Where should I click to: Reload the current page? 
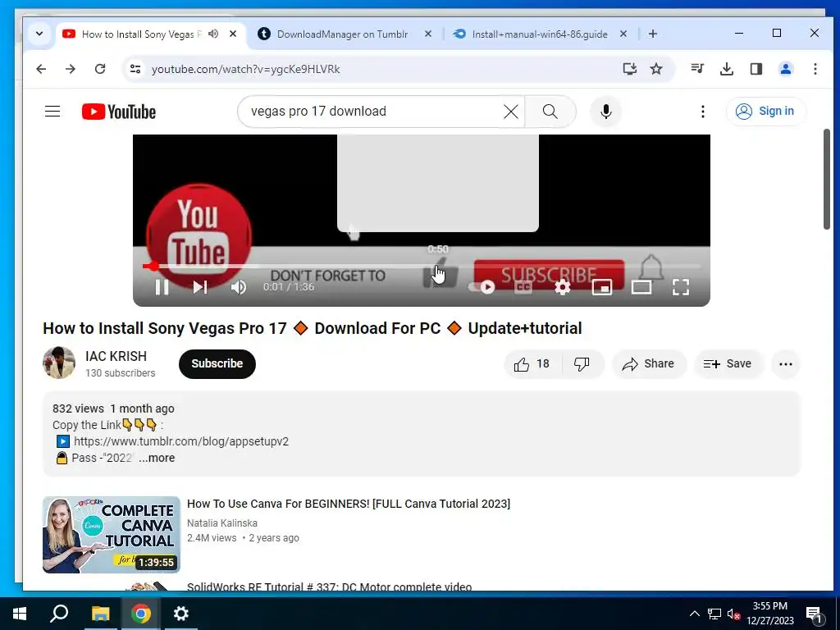(x=100, y=69)
